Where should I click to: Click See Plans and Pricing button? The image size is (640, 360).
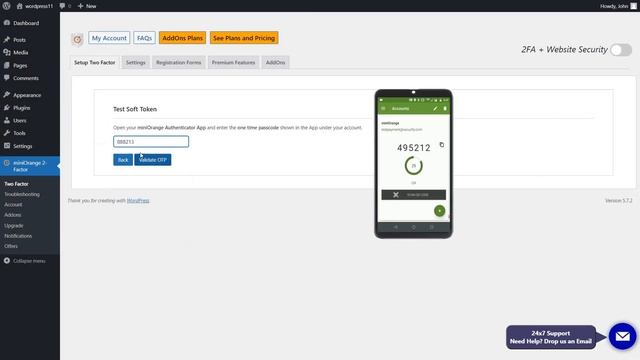point(244,38)
